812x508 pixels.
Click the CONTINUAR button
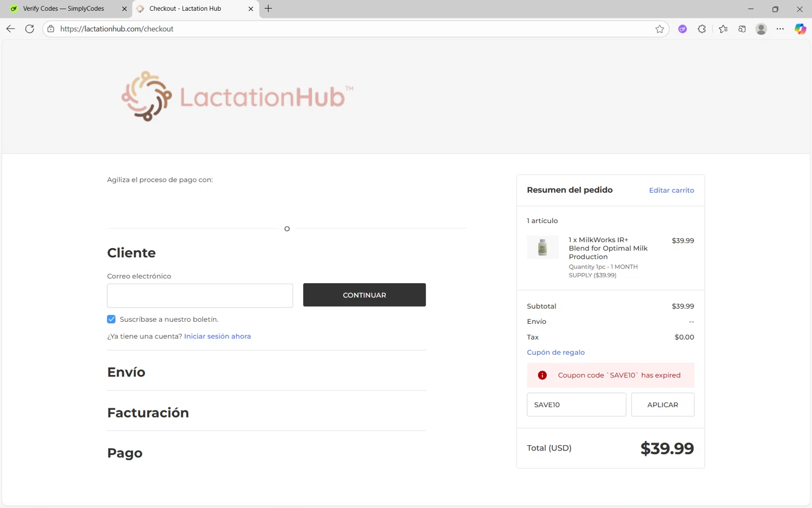pos(364,295)
